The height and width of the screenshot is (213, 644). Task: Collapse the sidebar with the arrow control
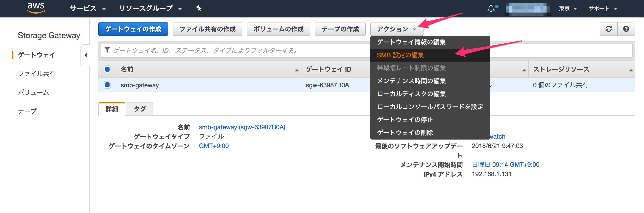tap(86, 55)
